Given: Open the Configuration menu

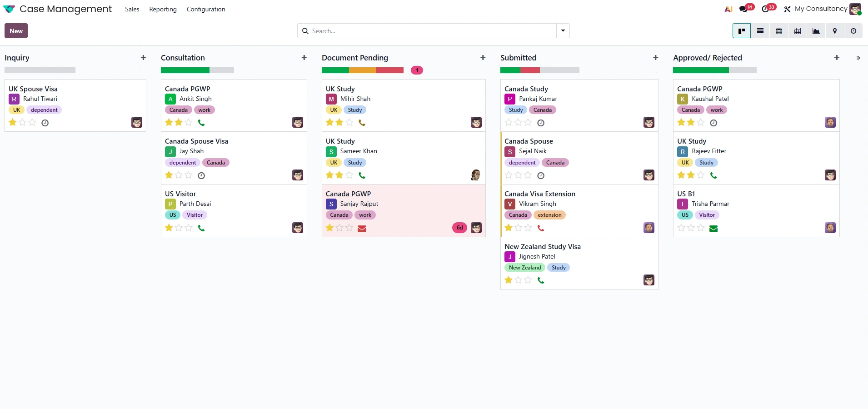Looking at the screenshot, I should [206, 9].
